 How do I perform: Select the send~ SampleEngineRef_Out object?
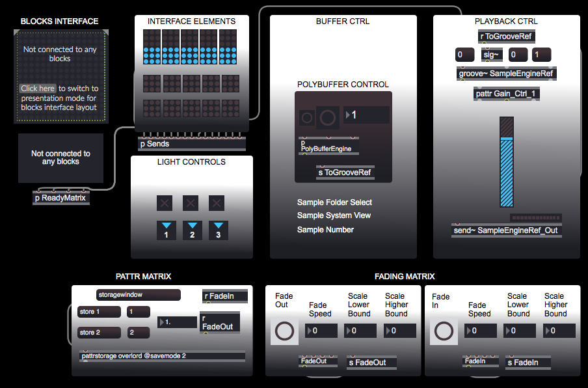[x=506, y=230]
